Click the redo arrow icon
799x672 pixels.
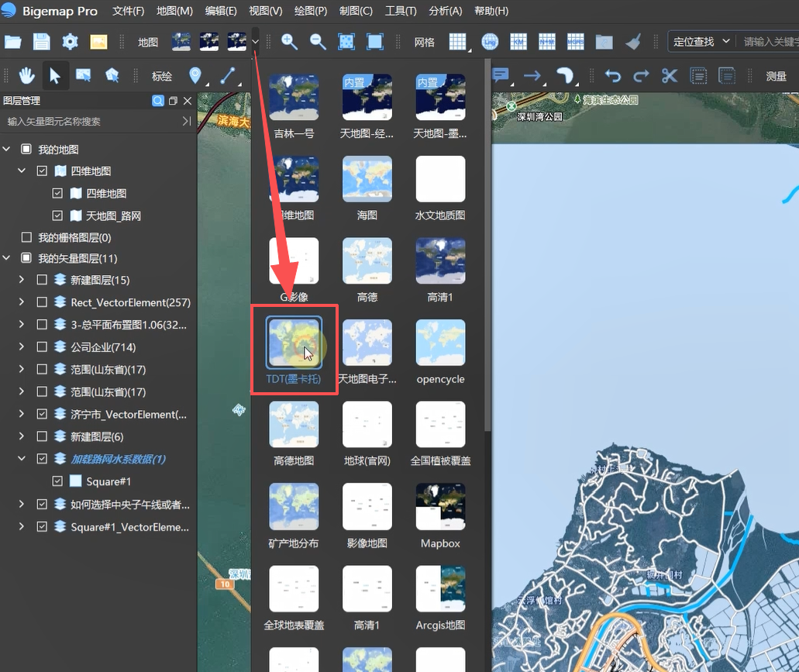[x=641, y=76]
